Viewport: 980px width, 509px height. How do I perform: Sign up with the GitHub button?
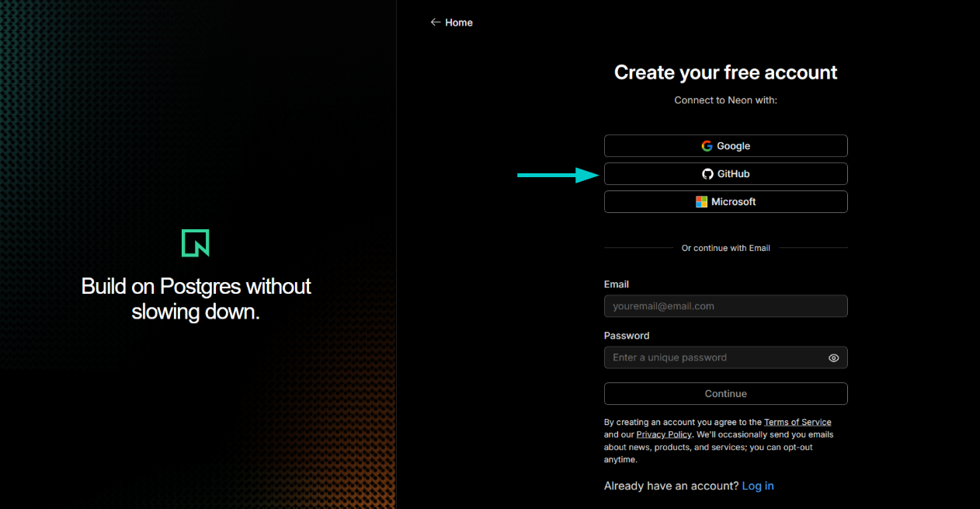(725, 173)
